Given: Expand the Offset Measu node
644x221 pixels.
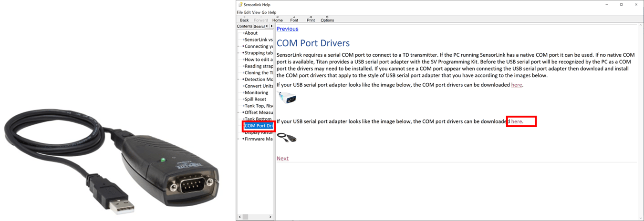Looking at the screenshot, I should point(239,112).
